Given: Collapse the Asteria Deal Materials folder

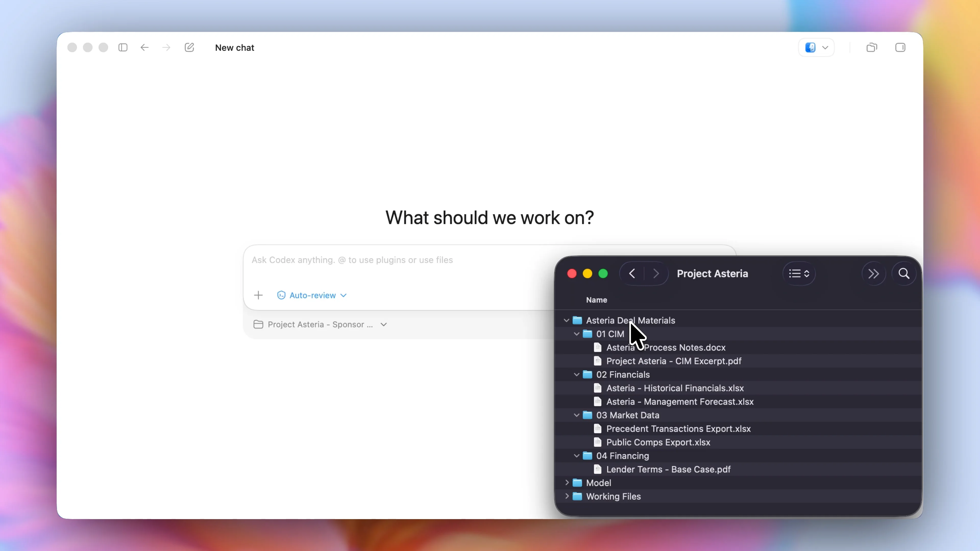Looking at the screenshot, I should pyautogui.click(x=567, y=321).
